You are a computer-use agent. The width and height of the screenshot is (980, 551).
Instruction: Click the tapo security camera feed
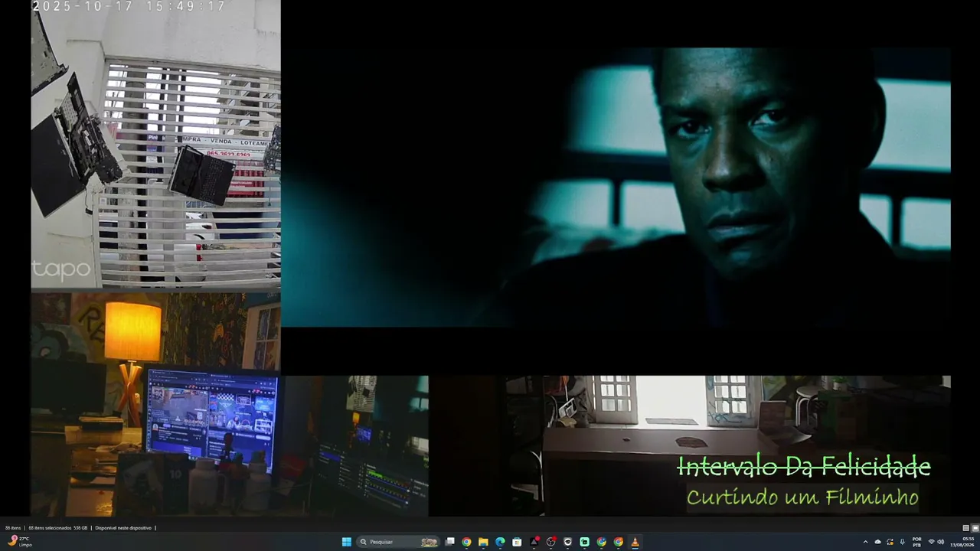pyautogui.click(x=155, y=144)
